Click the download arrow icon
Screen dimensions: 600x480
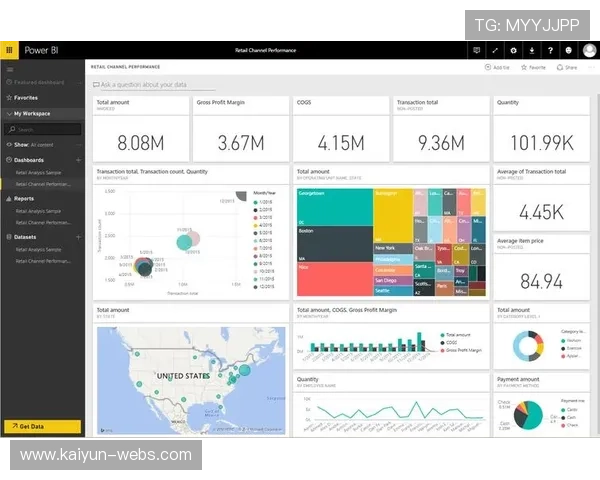click(x=532, y=50)
